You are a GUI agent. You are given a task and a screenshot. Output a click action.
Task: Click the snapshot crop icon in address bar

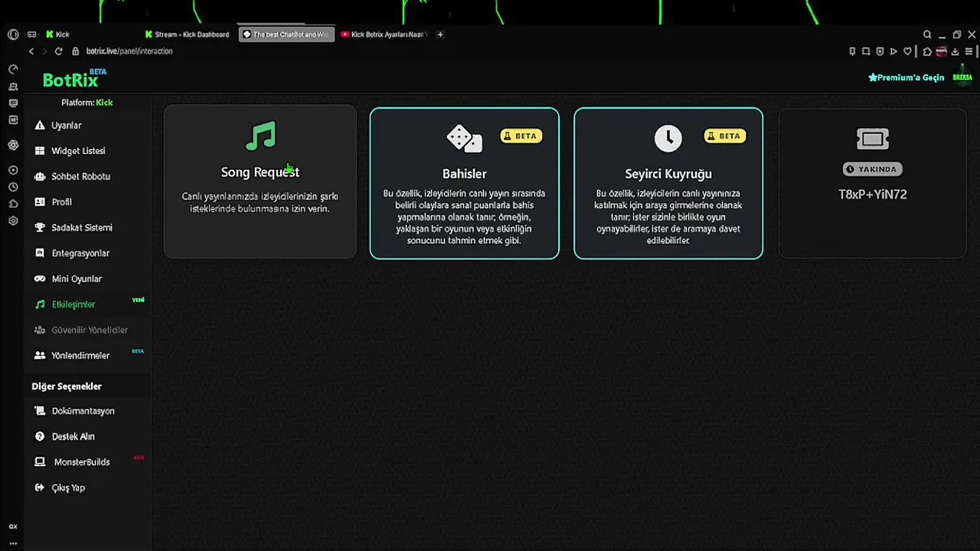[x=866, y=51]
